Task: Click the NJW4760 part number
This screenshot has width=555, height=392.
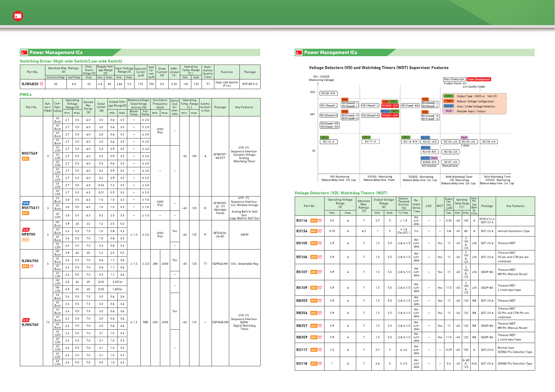Action: (x=30, y=325)
